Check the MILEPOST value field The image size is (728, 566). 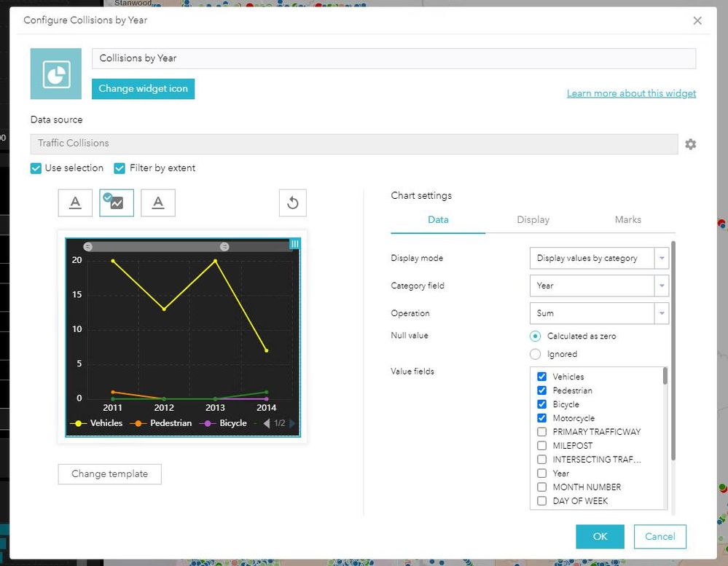point(542,445)
